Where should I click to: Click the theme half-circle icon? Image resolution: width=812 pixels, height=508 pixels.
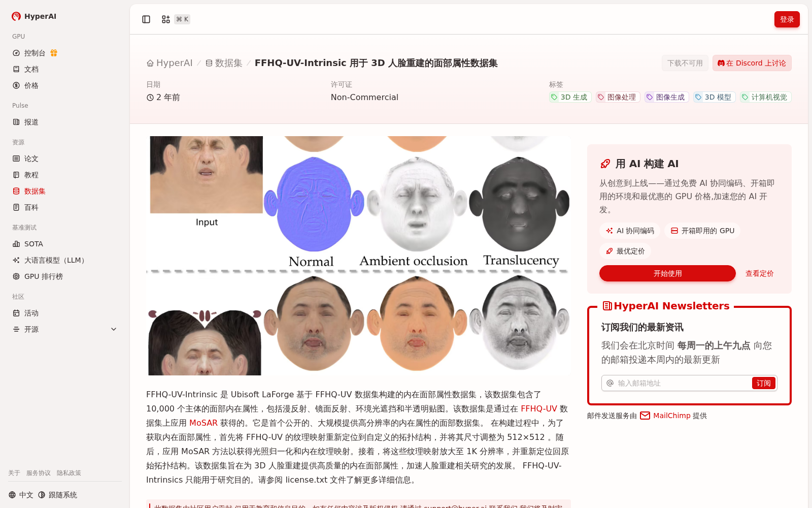(x=42, y=495)
